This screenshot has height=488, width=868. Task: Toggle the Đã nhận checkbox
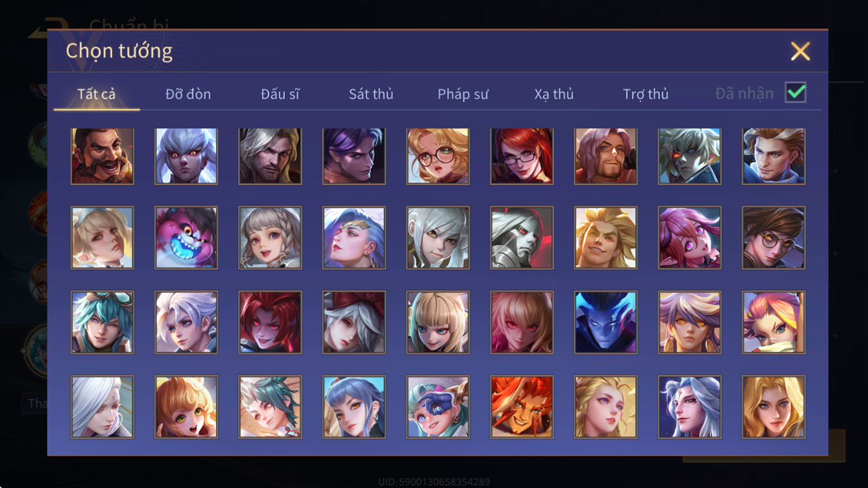(795, 93)
